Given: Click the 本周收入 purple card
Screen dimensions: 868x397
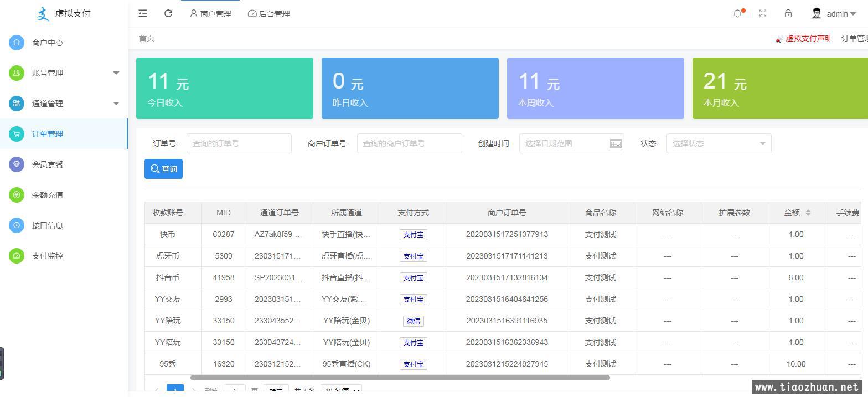Looking at the screenshot, I should (596, 88).
